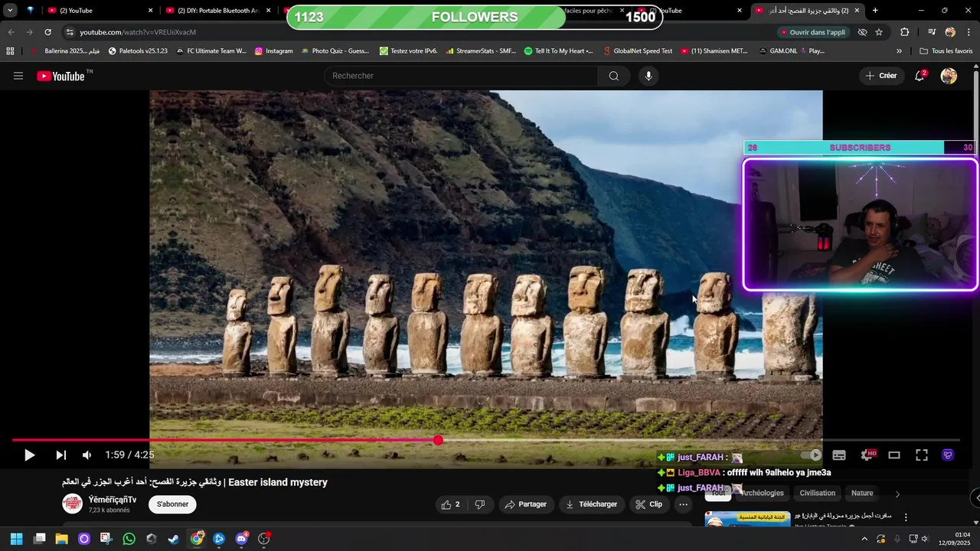
Task: Start voice search with microphone
Action: click(x=648, y=76)
